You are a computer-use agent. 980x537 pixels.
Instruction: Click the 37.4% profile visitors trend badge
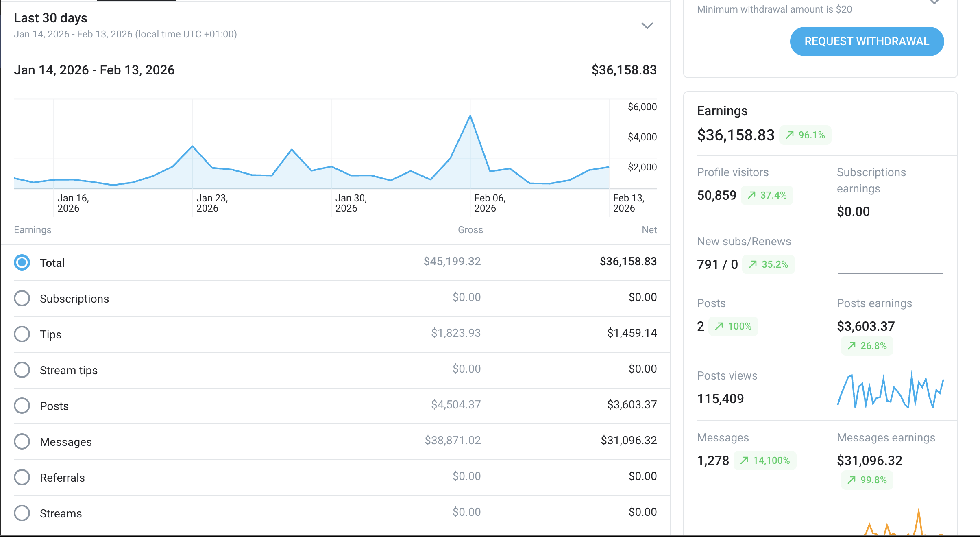(767, 195)
